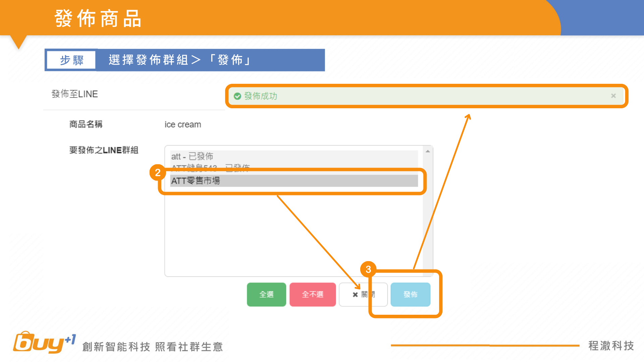Viewport: 644px width, 362px height.
Task: Click the 程澈科技 footer text
Action: [611, 346]
